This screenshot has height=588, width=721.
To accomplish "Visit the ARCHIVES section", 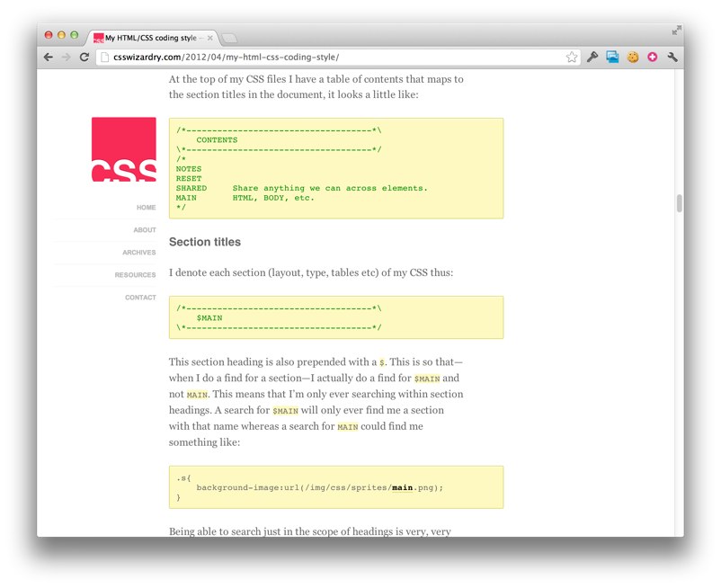I will 138,252.
